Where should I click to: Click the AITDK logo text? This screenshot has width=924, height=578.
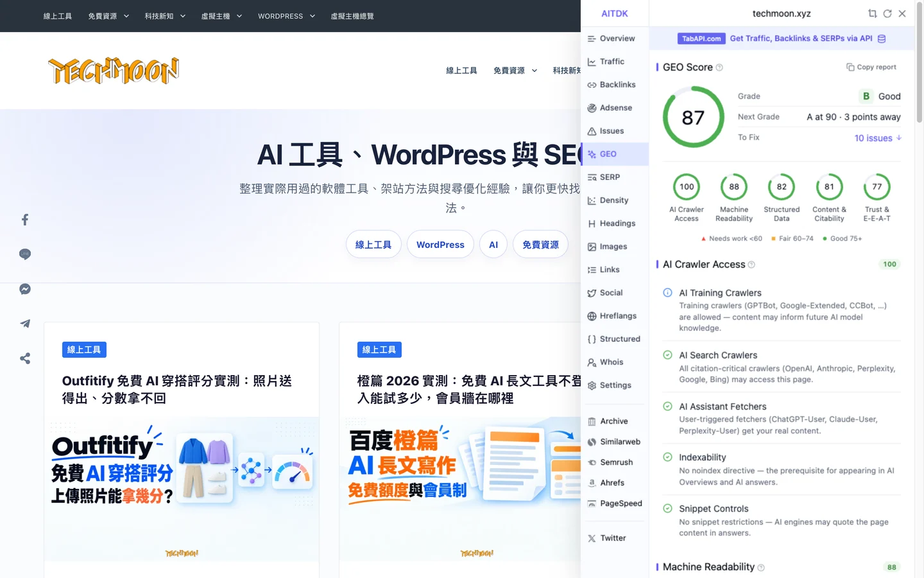click(615, 13)
